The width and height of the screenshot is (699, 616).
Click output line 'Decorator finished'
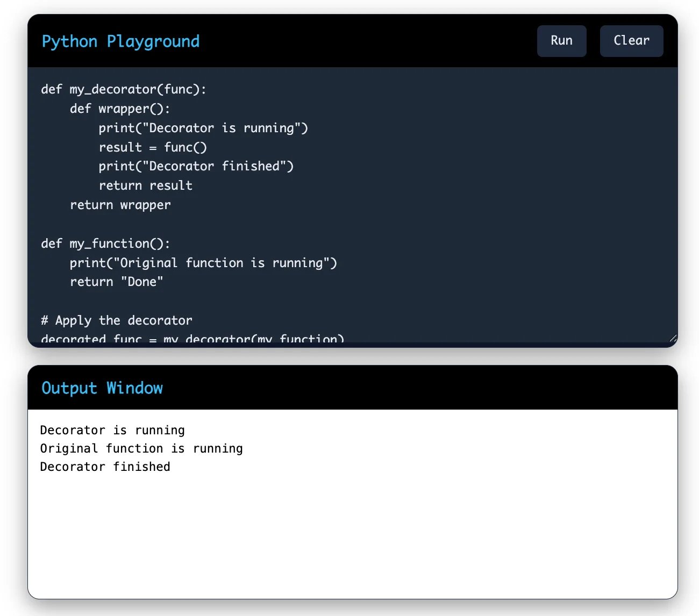pyautogui.click(x=105, y=467)
